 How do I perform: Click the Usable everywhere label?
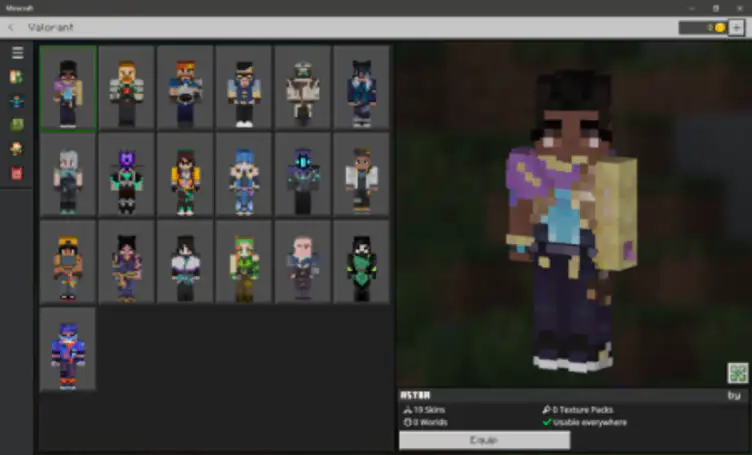coord(590,422)
